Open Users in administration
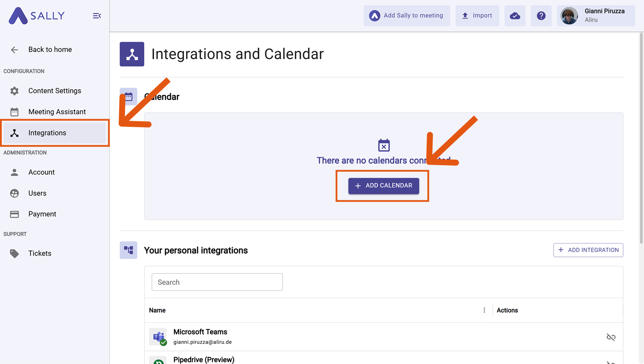Screen dimensions: 644x364 coord(54,193)
